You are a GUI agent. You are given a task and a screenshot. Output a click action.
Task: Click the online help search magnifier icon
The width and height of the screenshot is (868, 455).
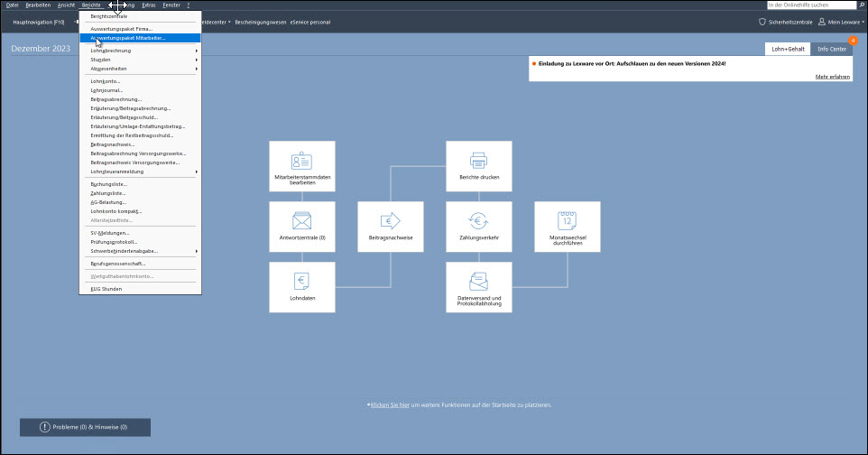861,5
